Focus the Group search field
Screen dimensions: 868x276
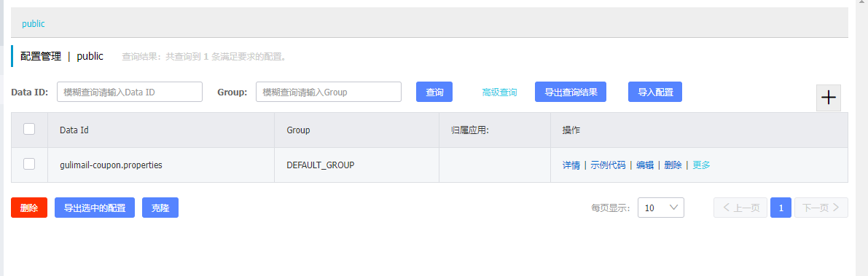point(328,92)
